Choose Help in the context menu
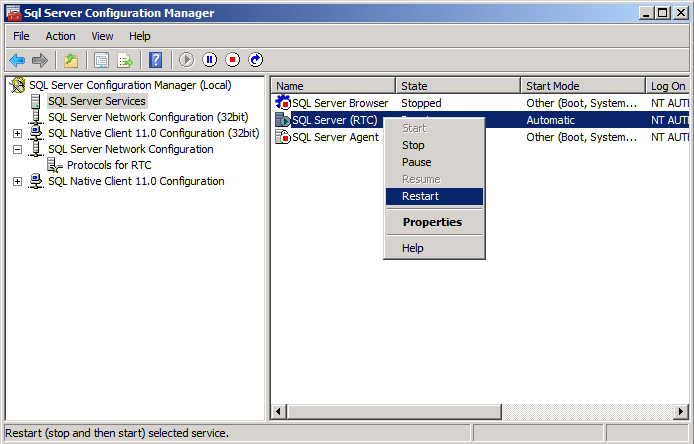Screen dimensions: 694x444 pyautogui.click(x=434, y=248)
